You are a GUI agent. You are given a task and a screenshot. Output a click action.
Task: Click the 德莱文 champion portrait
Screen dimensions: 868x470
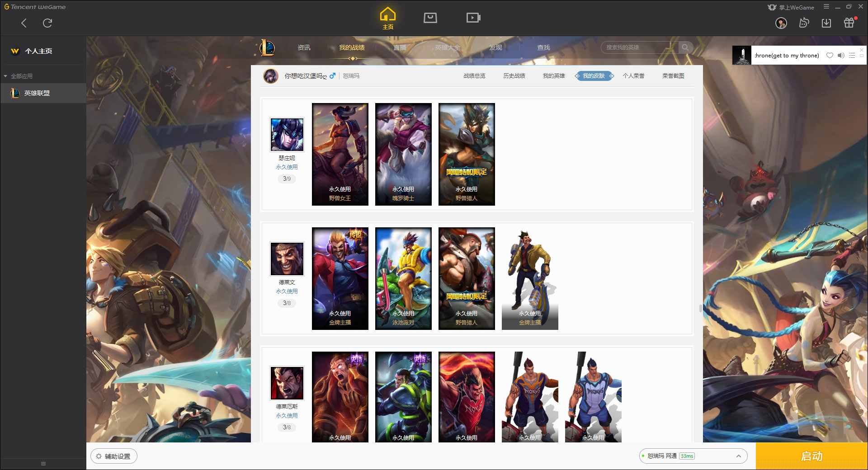(x=287, y=259)
